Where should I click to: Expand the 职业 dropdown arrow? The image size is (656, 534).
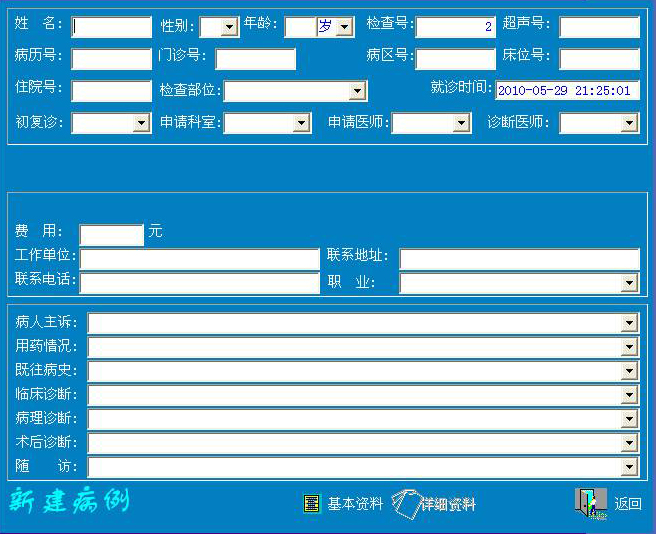coord(630,284)
